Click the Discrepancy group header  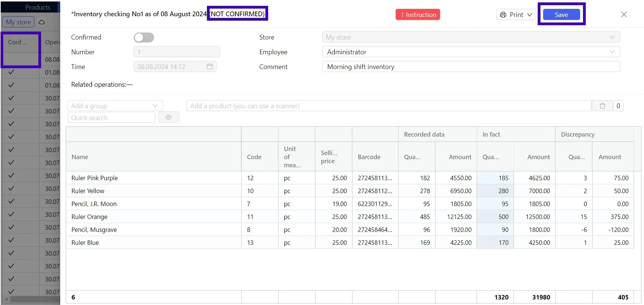[594, 134]
